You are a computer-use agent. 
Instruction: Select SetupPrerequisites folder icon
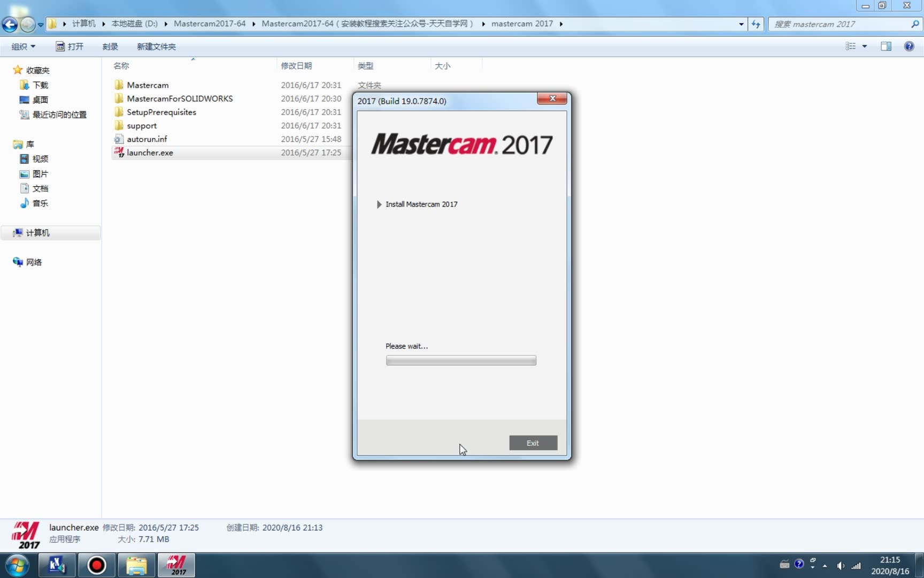tap(119, 112)
